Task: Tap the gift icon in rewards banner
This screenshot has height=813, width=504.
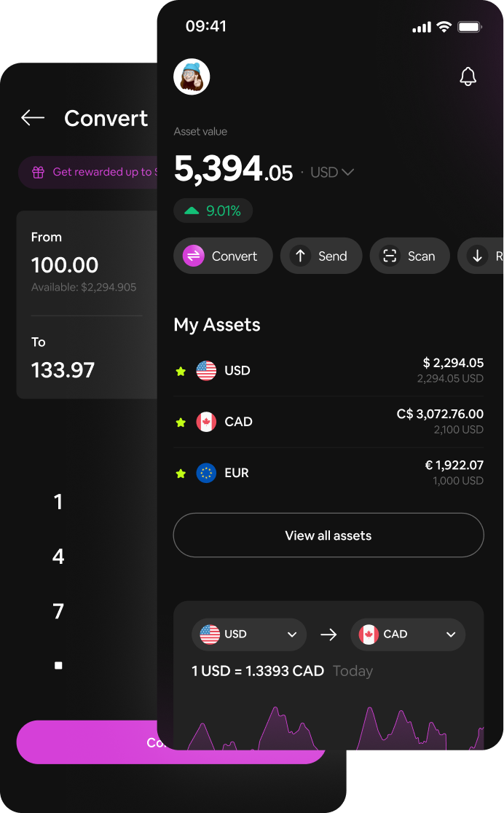Action: pos(38,173)
